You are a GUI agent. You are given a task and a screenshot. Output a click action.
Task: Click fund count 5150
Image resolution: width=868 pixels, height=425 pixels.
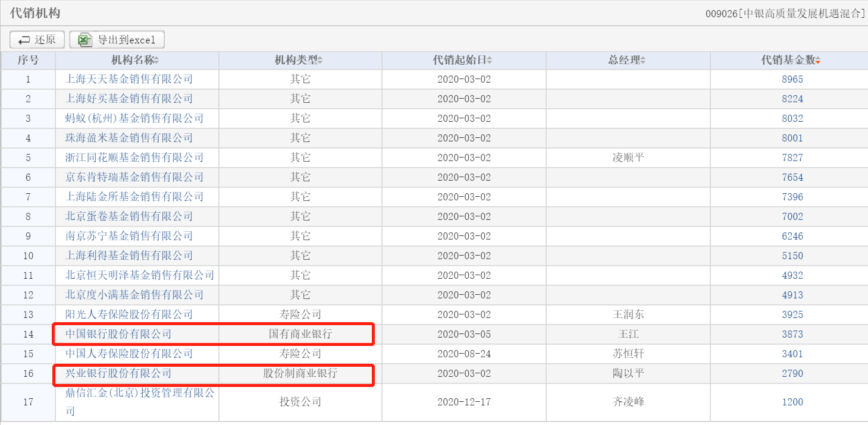(792, 256)
